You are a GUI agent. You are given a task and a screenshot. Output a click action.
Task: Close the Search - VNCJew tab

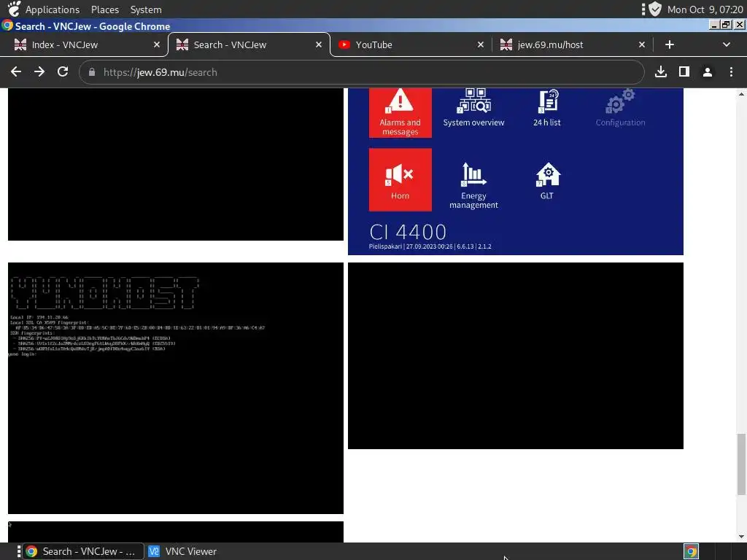pyautogui.click(x=319, y=44)
